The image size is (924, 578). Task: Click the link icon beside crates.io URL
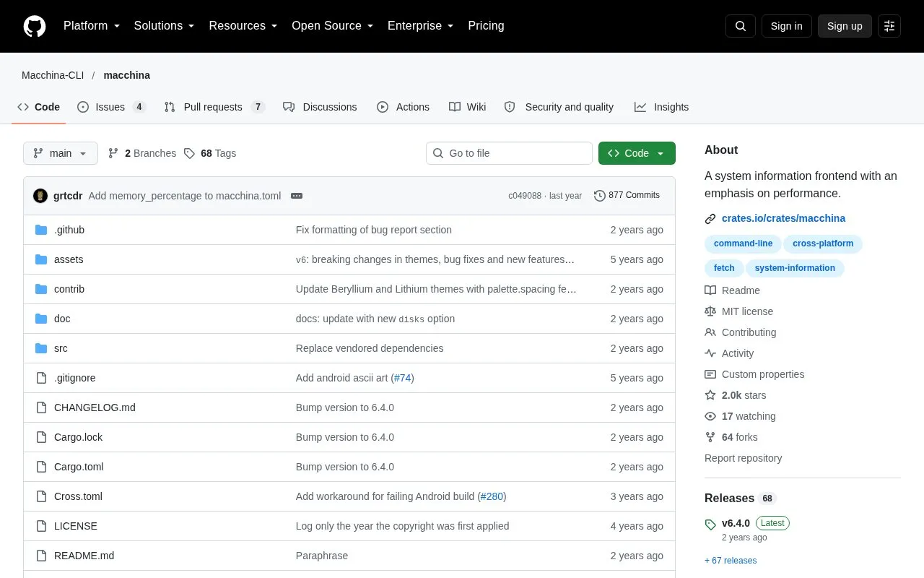[x=710, y=218]
